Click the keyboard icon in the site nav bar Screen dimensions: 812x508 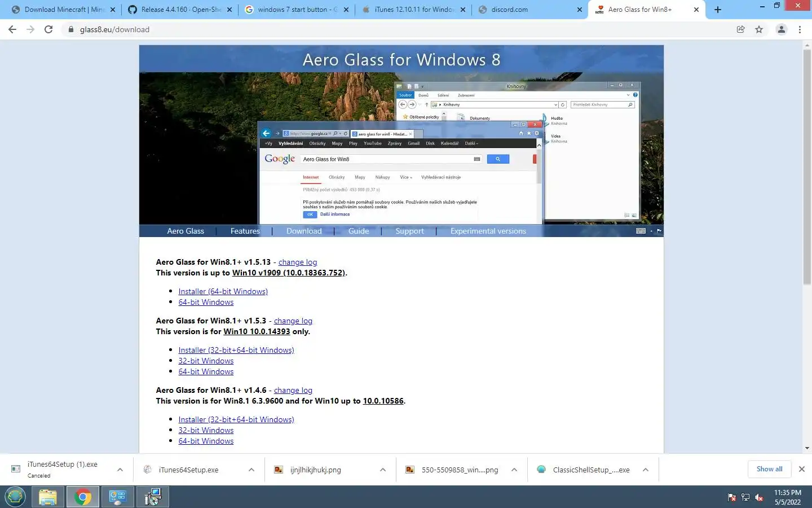tap(641, 231)
